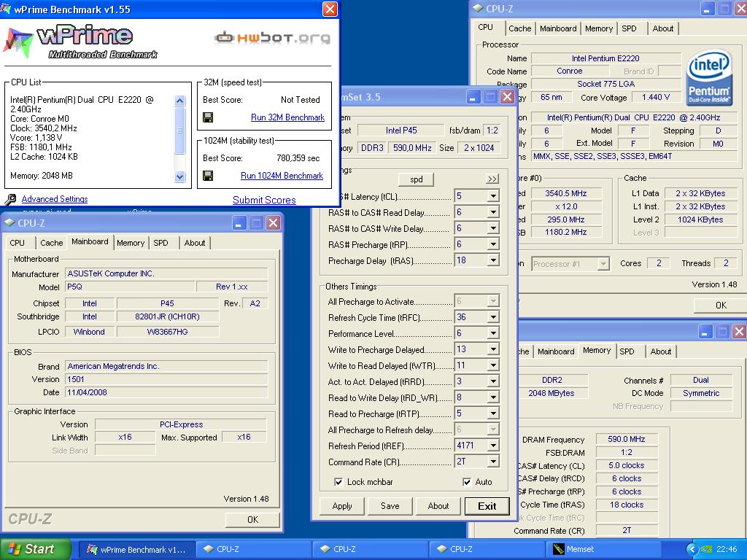
Task: Toggle the Auto checkbox in MemSet
Action: pyautogui.click(x=467, y=482)
